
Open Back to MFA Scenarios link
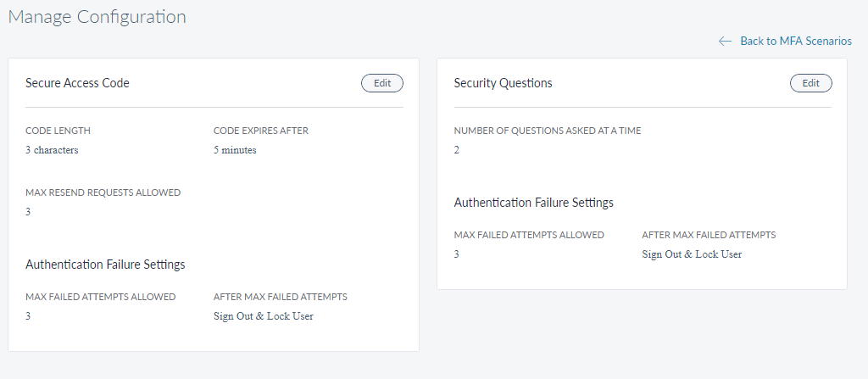795,41
